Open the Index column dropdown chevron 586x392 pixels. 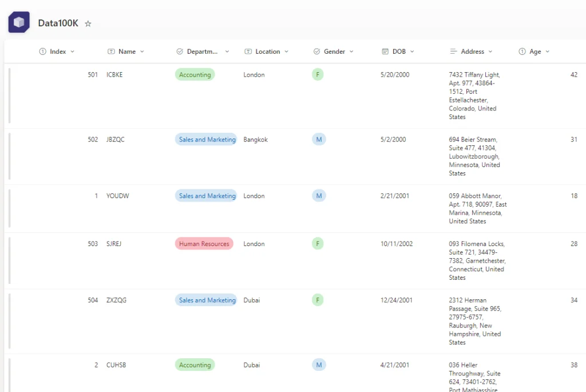(x=73, y=52)
